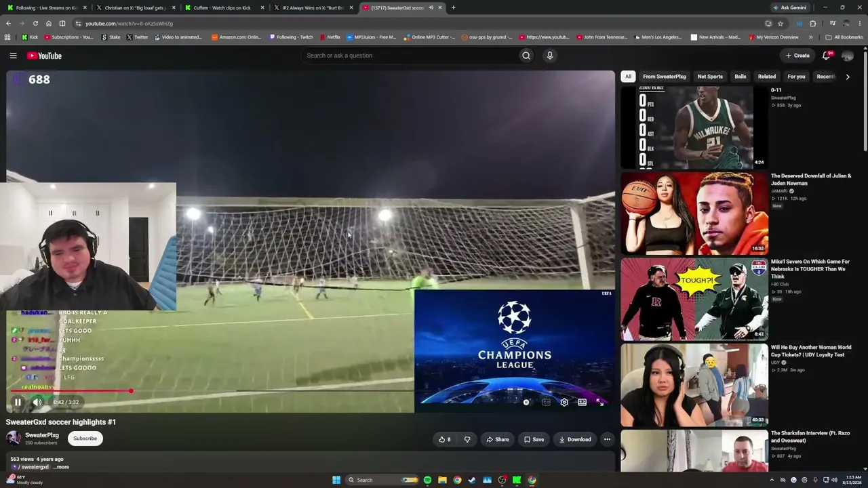868x488 pixels.
Task: Click the browser address bar URL
Action: coord(129,23)
